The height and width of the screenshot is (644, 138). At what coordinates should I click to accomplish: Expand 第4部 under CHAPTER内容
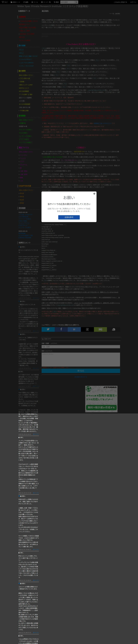point(21,203)
